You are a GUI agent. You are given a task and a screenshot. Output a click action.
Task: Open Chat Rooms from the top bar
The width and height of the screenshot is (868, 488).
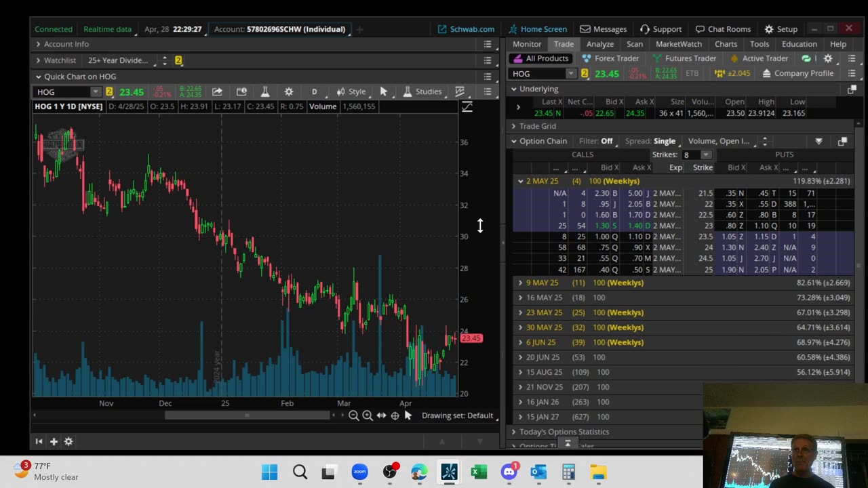[723, 29]
